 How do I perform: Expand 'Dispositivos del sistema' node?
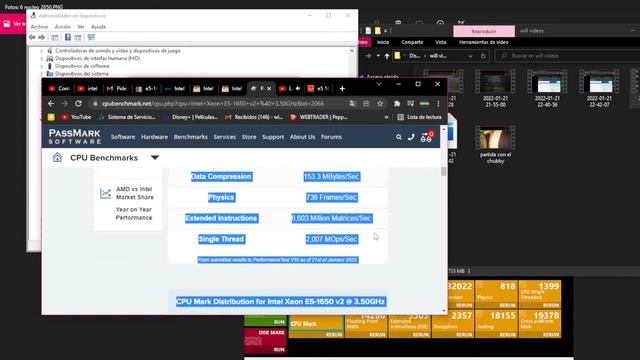41,74
